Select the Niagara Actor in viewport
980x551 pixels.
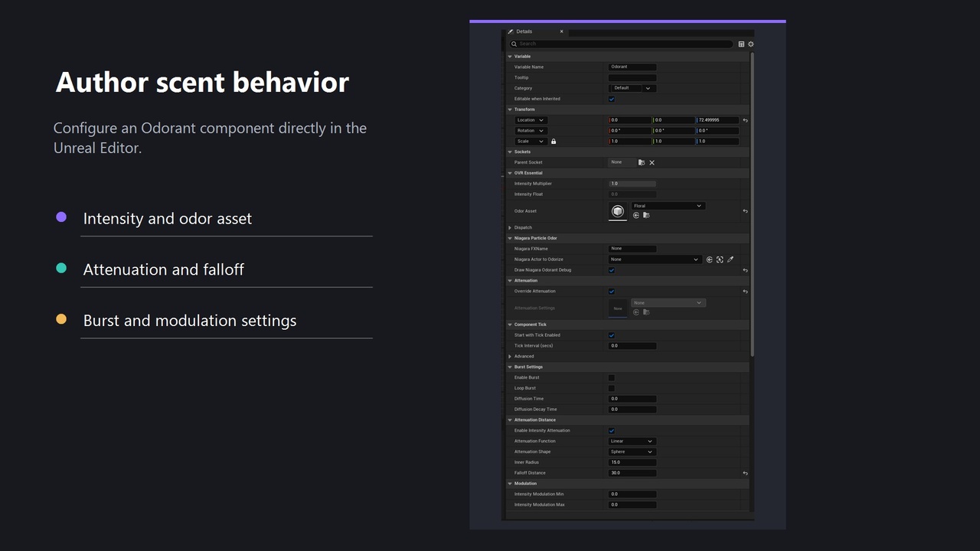coord(720,259)
